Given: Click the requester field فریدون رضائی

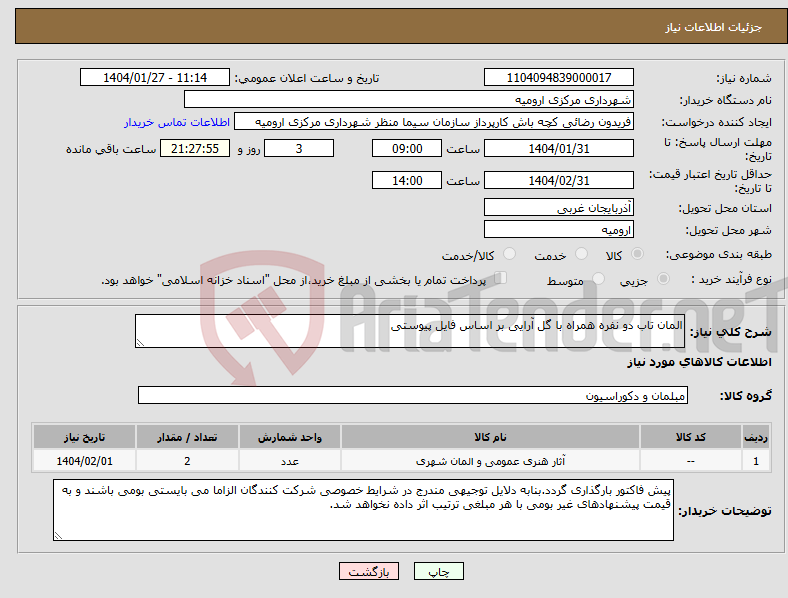Looking at the screenshot, I should pyautogui.click(x=434, y=122).
